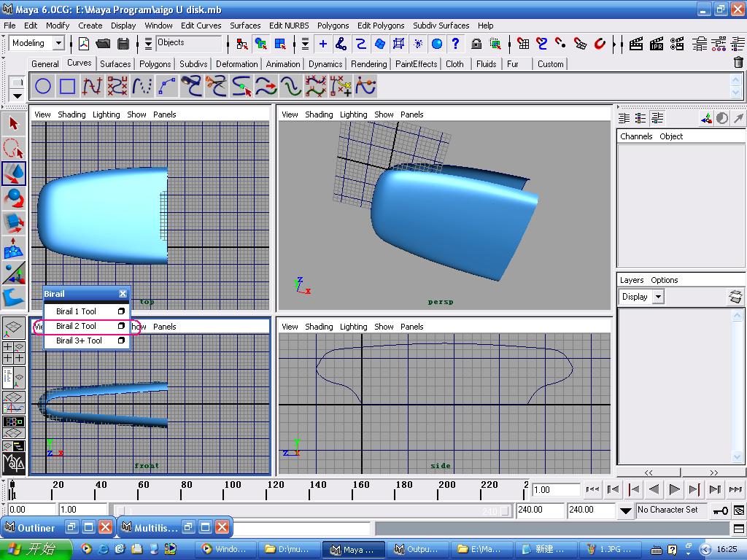The image size is (747, 560).
Task: Open Birail 1 Tool option box
Action: 121,311
